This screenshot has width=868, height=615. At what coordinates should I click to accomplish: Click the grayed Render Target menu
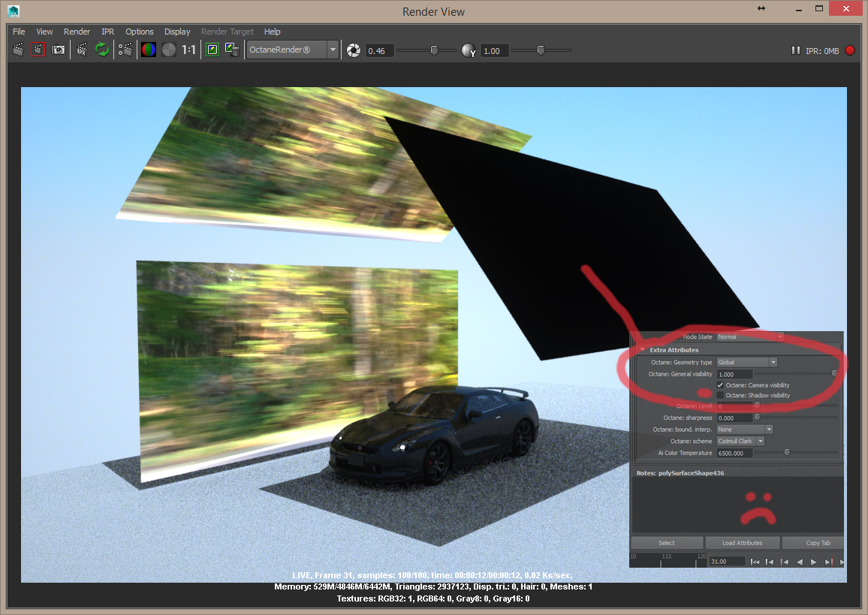click(227, 32)
